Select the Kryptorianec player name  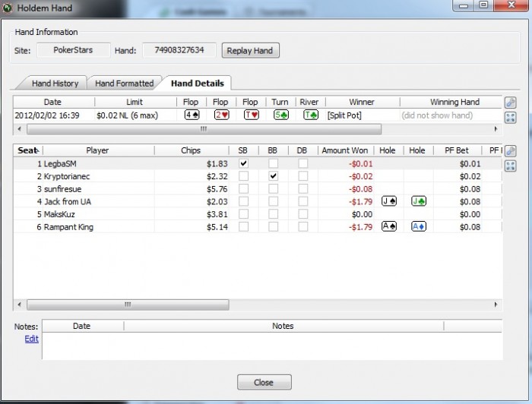click(x=67, y=176)
